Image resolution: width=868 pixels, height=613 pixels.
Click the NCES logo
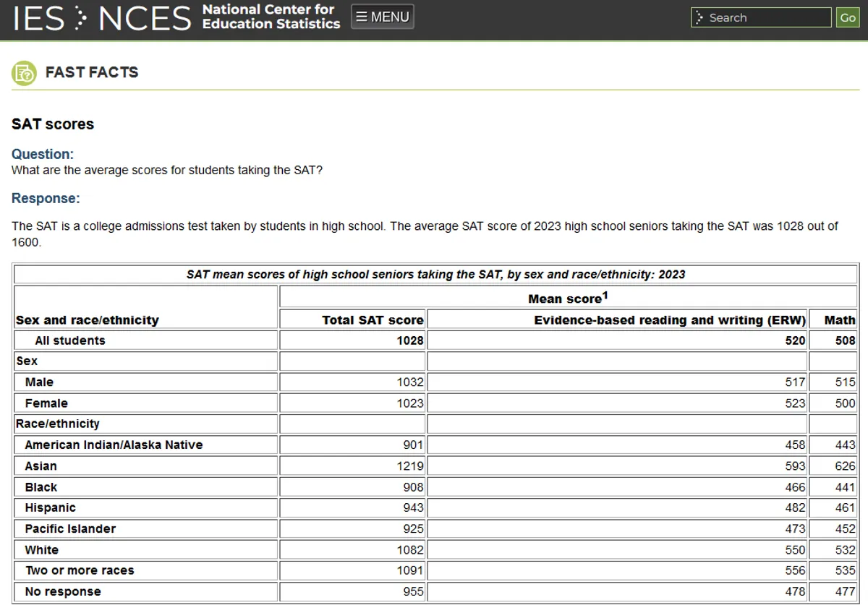tap(145, 18)
